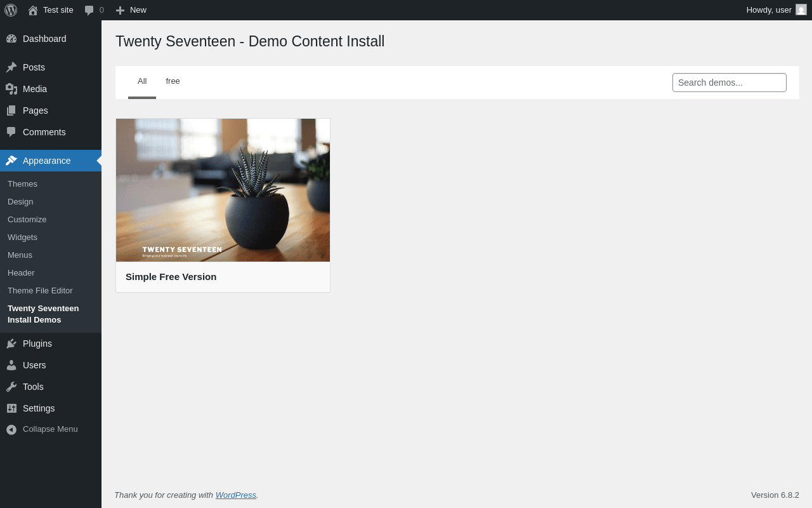
Task: Open the Users menu label
Action: 34,365
